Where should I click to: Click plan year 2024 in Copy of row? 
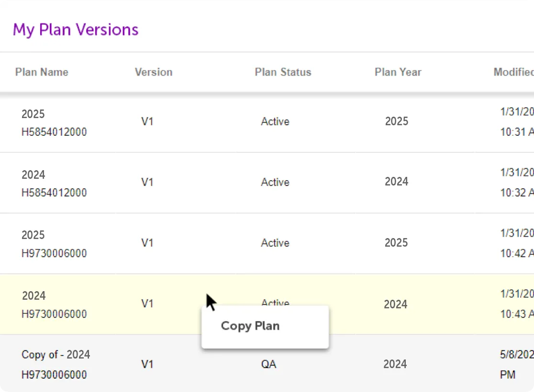(395, 364)
